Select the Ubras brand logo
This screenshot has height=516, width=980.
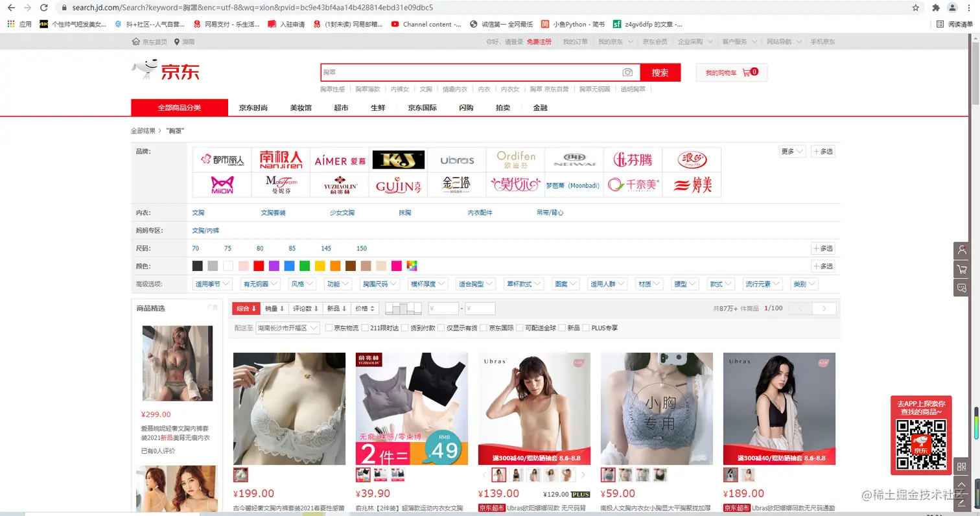coord(457,159)
